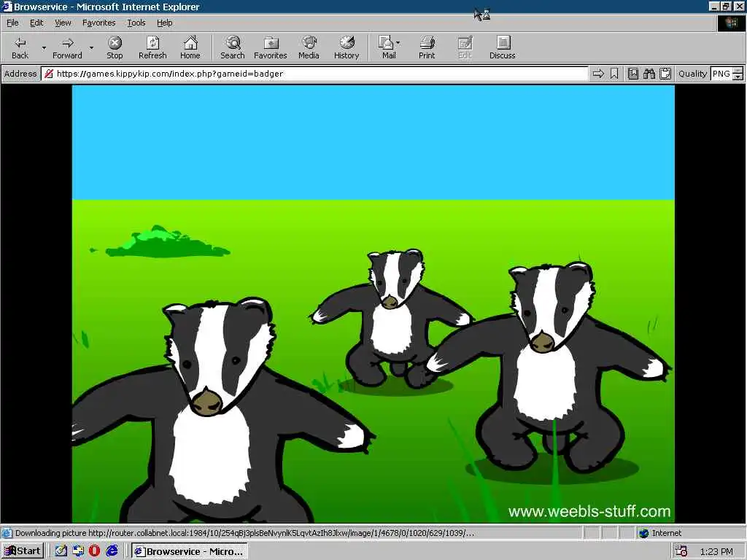Viewport: 747px width, 560px height.
Task: Click the Downloading picture status text
Action: click(x=244, y=533)
